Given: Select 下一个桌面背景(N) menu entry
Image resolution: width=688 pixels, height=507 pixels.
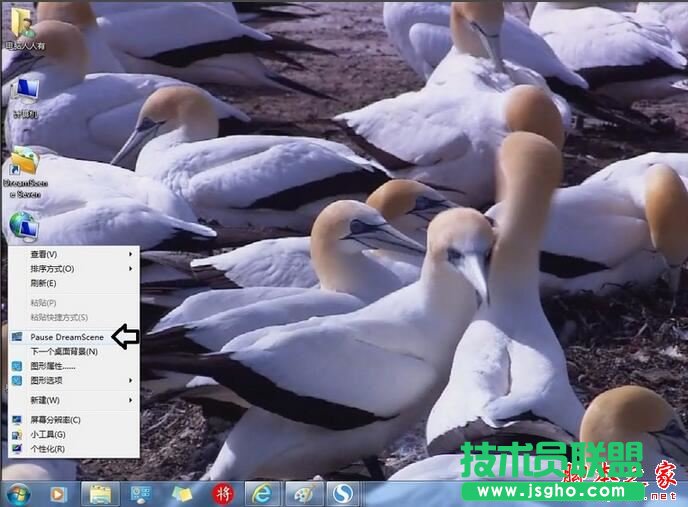Looking at the screenshot, I should click(63, 352).
